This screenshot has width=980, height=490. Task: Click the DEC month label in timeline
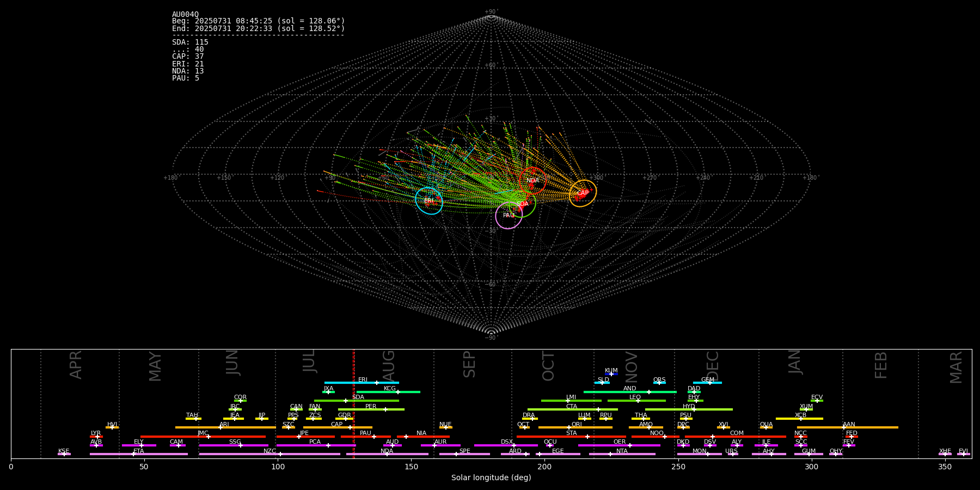point(713,366)
